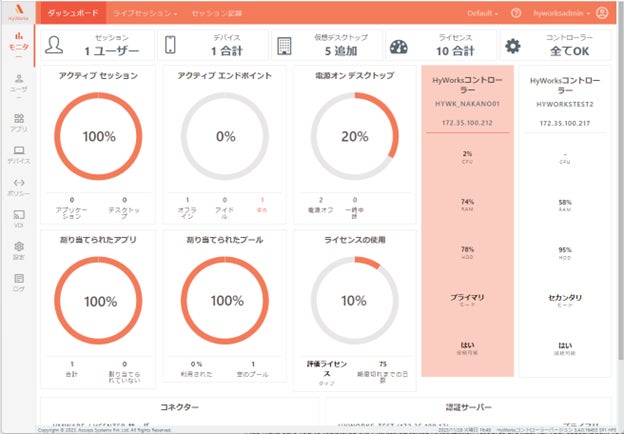Click the user avatar icon in header

click(602, 13)
